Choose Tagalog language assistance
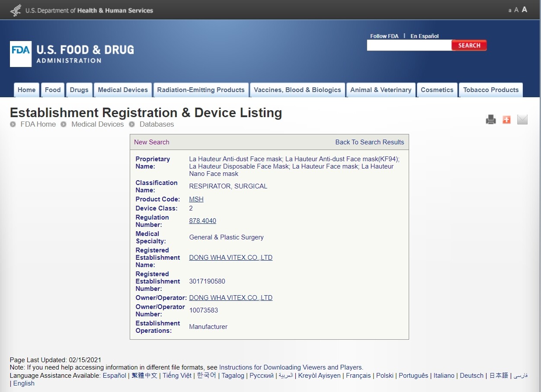 (233, 376)
